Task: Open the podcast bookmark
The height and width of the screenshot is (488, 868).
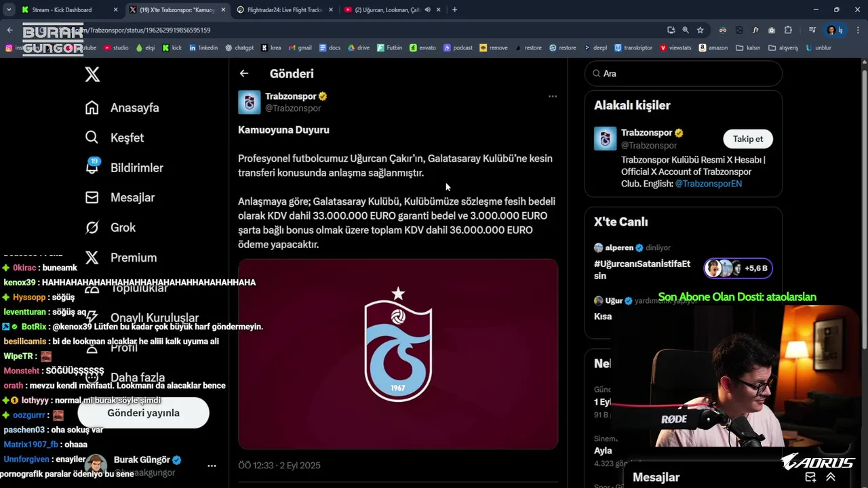Action: (x=458, y=48)
